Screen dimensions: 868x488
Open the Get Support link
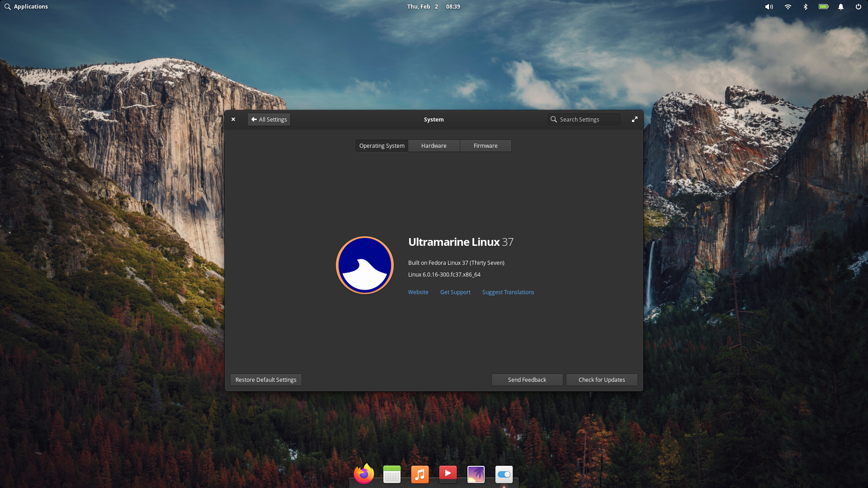[455, 292]
